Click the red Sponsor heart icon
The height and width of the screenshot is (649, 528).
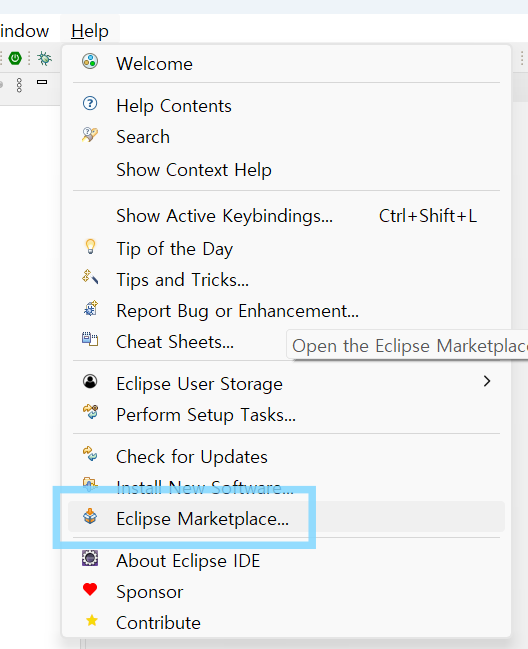90,589
